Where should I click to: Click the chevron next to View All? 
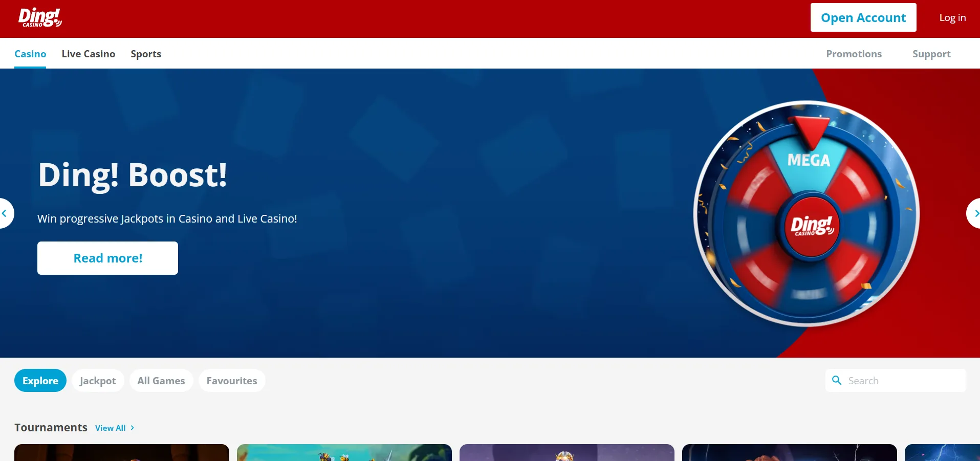[x=132, y=428]
